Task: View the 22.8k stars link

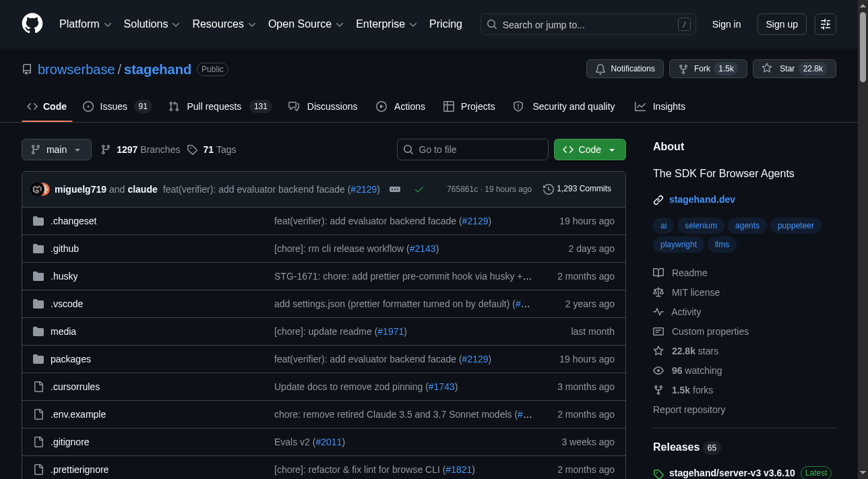Action: click(x=685, y=351)
